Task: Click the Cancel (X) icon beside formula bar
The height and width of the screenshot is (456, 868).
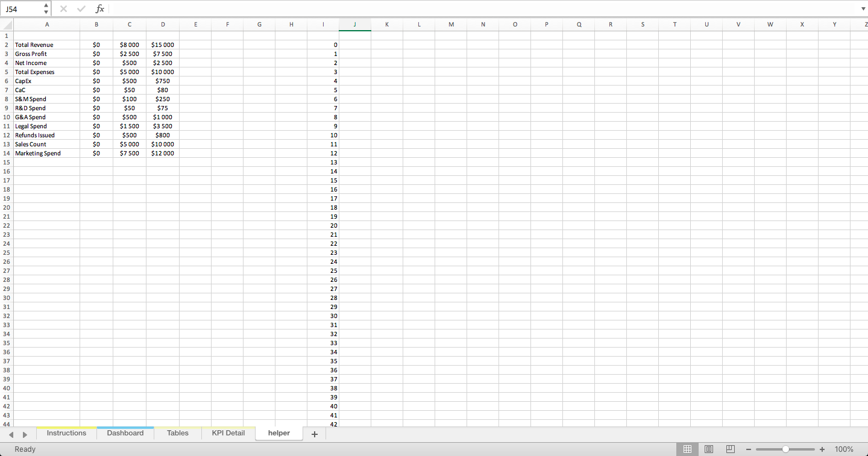Action: 63,8
